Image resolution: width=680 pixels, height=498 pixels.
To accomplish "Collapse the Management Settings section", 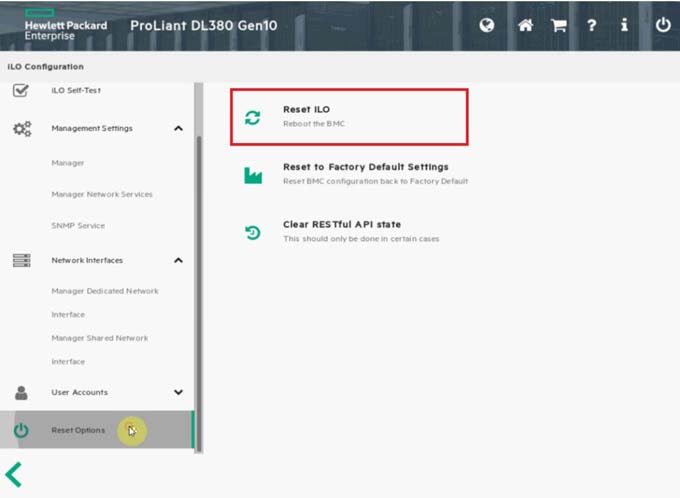I will pyautogui.click(x=178, y=128).
